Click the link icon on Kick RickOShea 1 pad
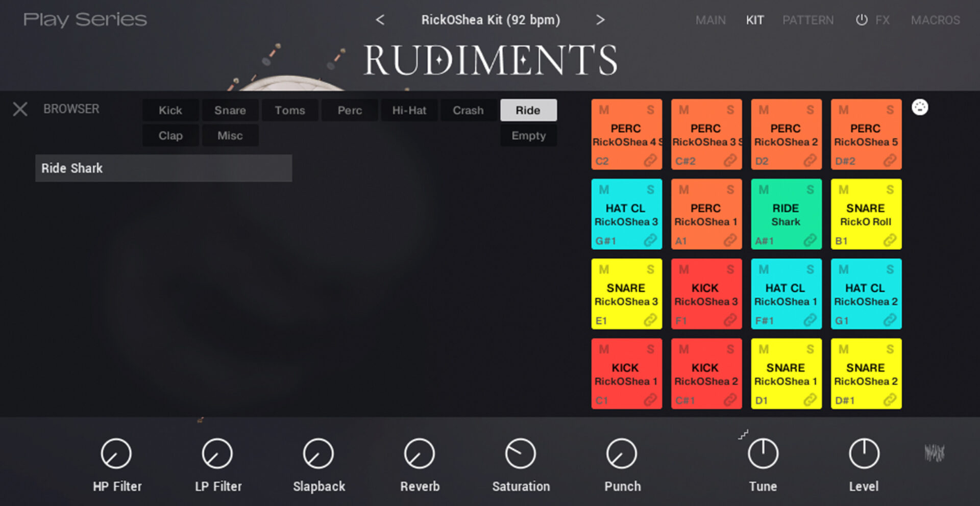980x506 pixels. [x=651, y=400]
